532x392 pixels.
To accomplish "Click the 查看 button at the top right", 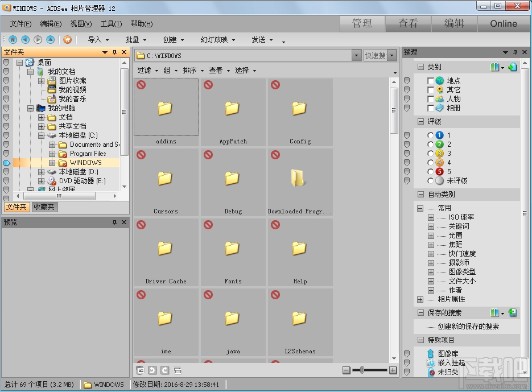I will [x=409, y=23].
